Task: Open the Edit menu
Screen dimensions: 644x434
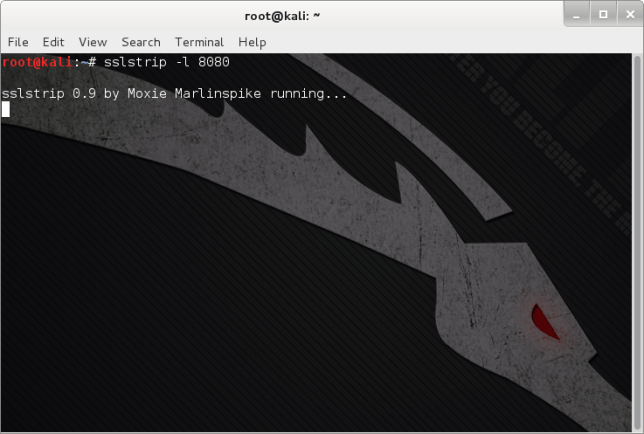Action: (x=53, y=42)
